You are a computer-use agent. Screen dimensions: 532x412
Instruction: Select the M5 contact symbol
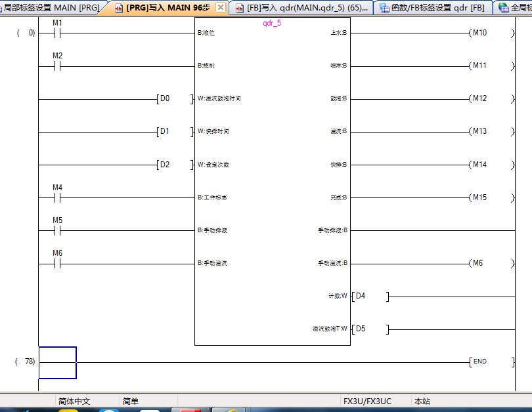coord(57,230)
